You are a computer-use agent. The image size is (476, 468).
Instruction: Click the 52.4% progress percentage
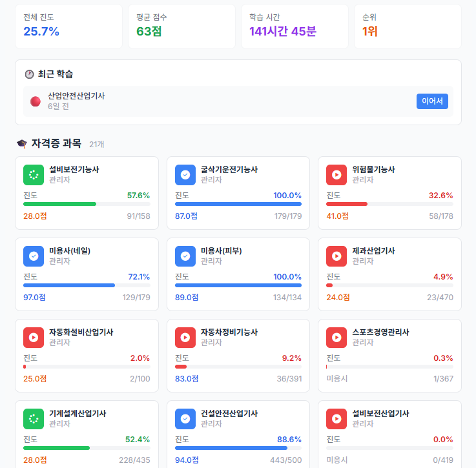tap(138, 440)
